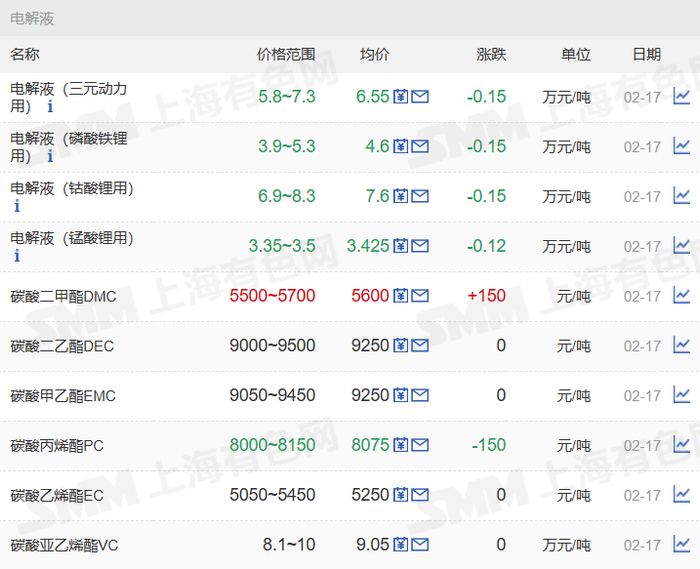700x569 pixels.
Task: Click the price range 8.1~10
Action: coord(289,544)
